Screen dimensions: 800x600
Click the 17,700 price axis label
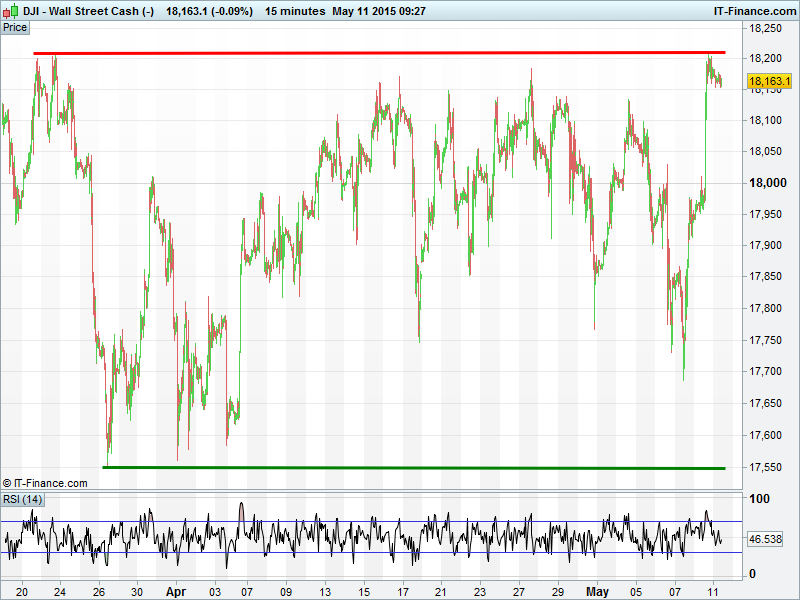765,371
